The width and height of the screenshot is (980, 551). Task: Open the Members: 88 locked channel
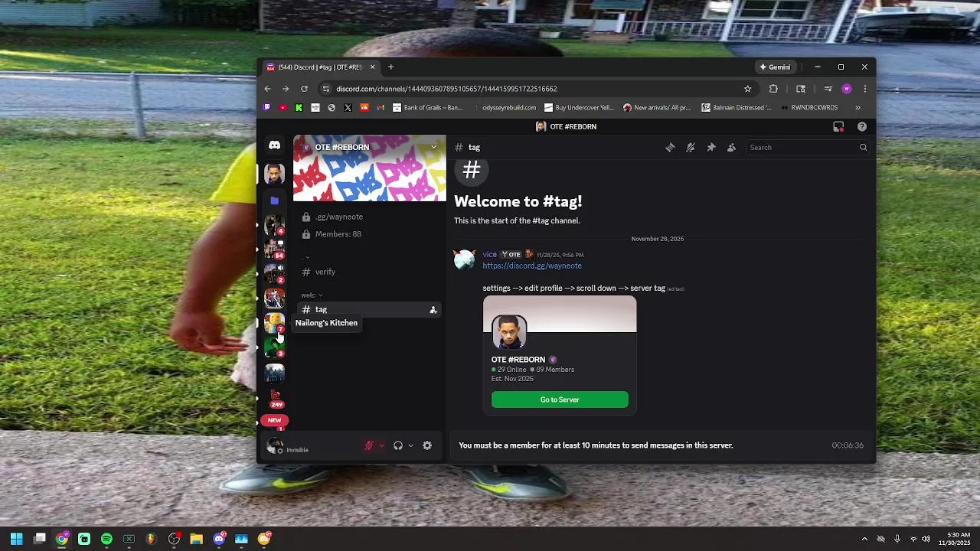click(367, 234)
